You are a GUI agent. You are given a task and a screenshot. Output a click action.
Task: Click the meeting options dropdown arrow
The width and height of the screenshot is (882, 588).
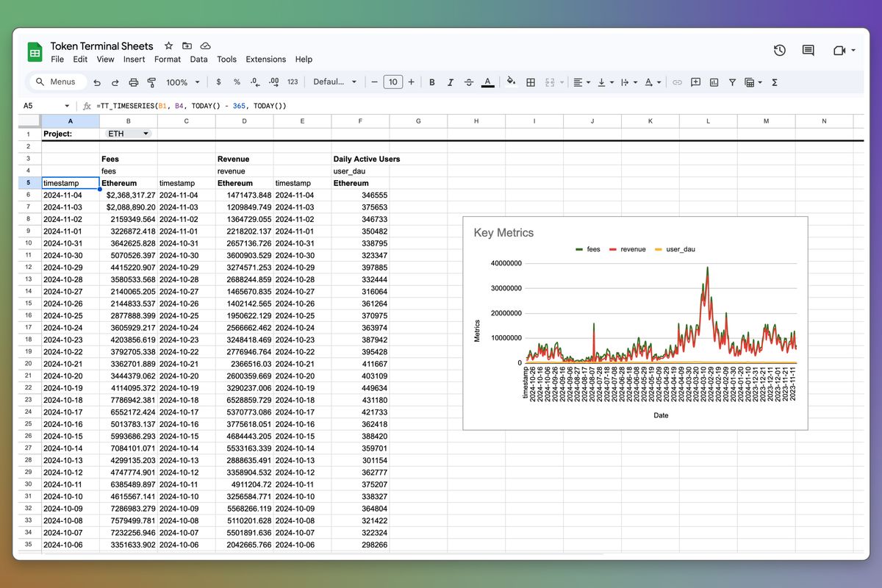coord(853,51)
